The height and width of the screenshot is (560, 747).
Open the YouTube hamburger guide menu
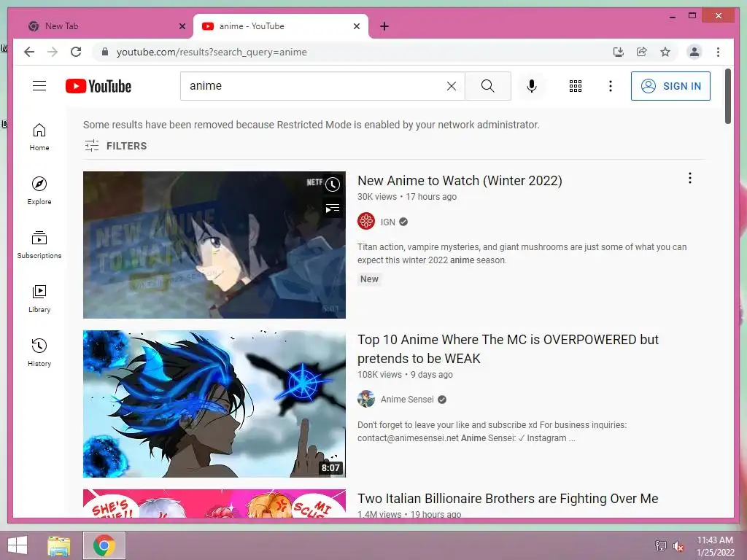[39, 86]
